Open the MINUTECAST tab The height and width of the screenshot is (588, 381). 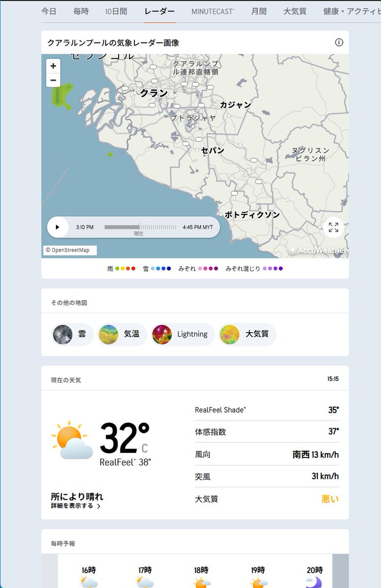213,11
